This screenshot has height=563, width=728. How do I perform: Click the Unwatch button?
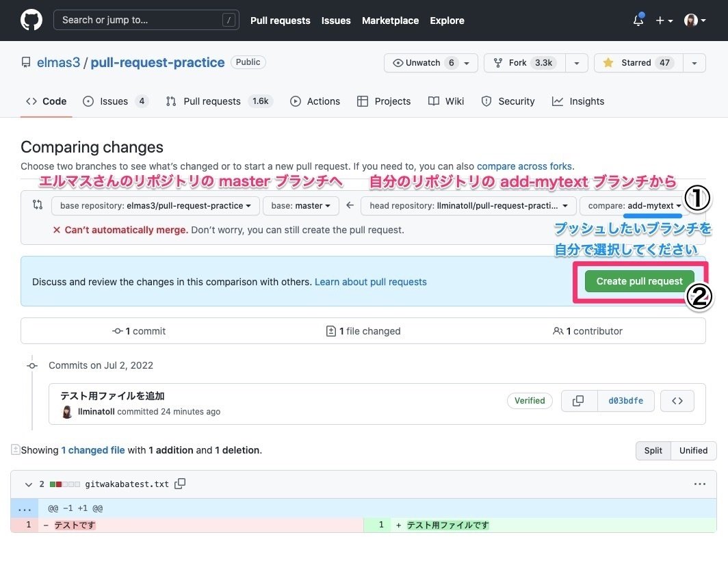(x=431, y=63)
